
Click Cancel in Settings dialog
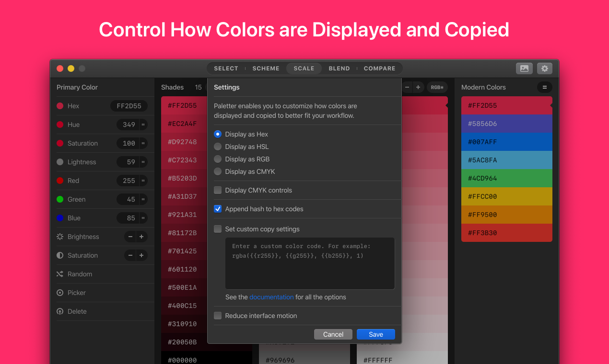pyautogui.click(x=333, y=334)
